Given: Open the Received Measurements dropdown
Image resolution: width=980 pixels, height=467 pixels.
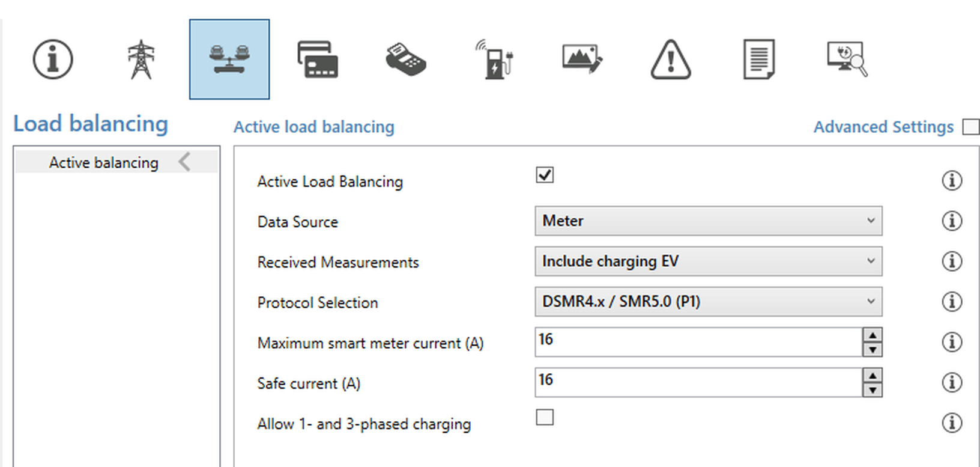Looking at the screenshot, I should (708, 261).
